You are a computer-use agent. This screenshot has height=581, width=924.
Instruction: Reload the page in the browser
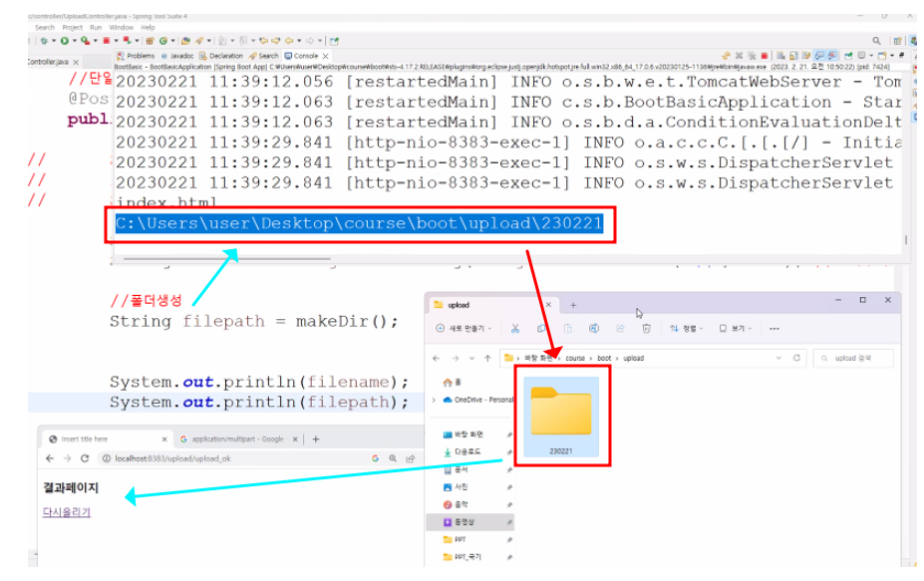coord(85,457)
